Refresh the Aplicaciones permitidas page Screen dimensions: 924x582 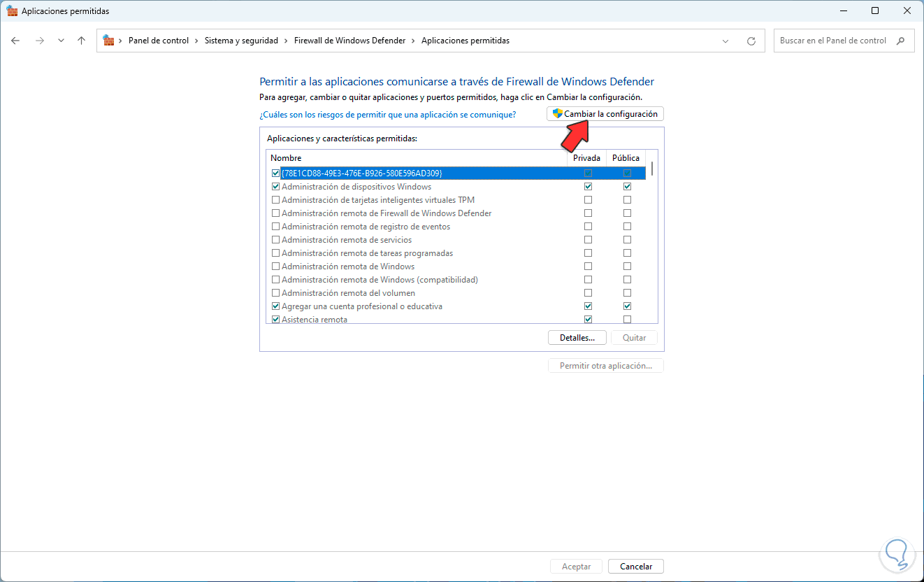click(751, 41)
